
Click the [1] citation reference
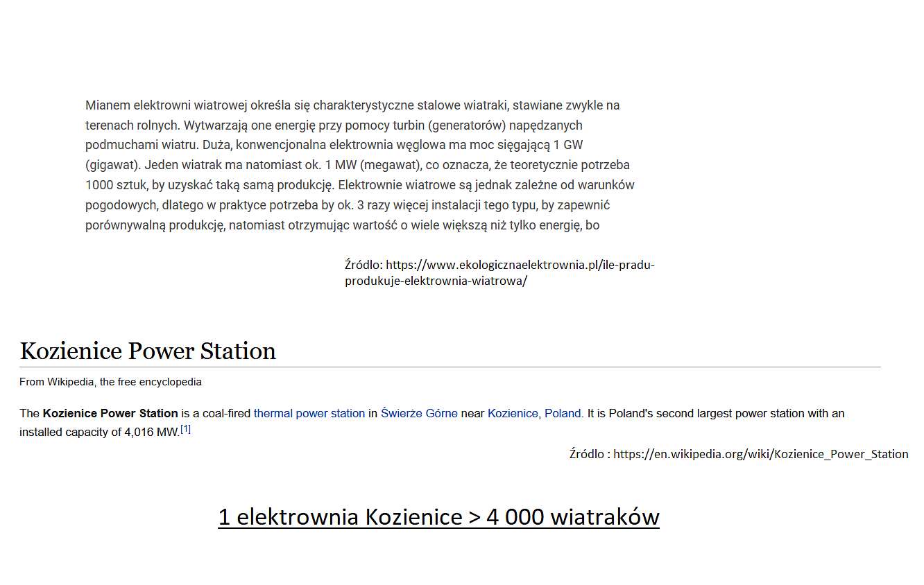185,430
